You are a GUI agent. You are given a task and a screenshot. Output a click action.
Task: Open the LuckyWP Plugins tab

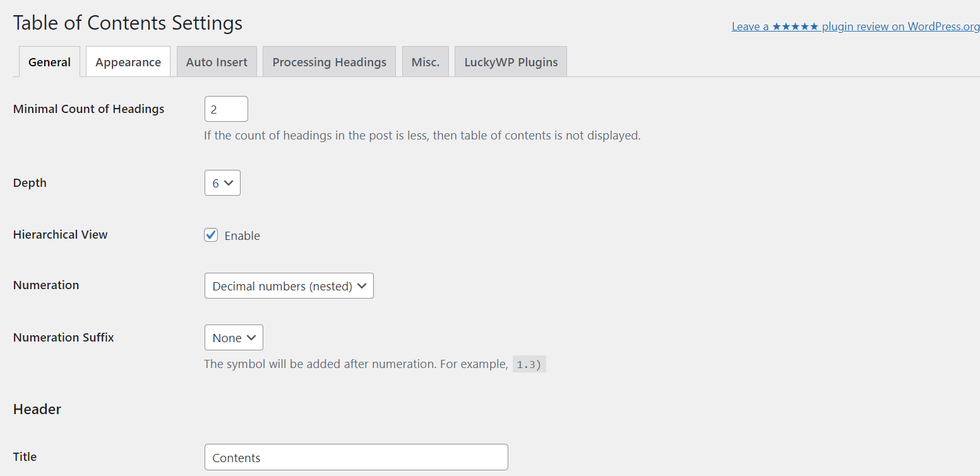point(511,62)
